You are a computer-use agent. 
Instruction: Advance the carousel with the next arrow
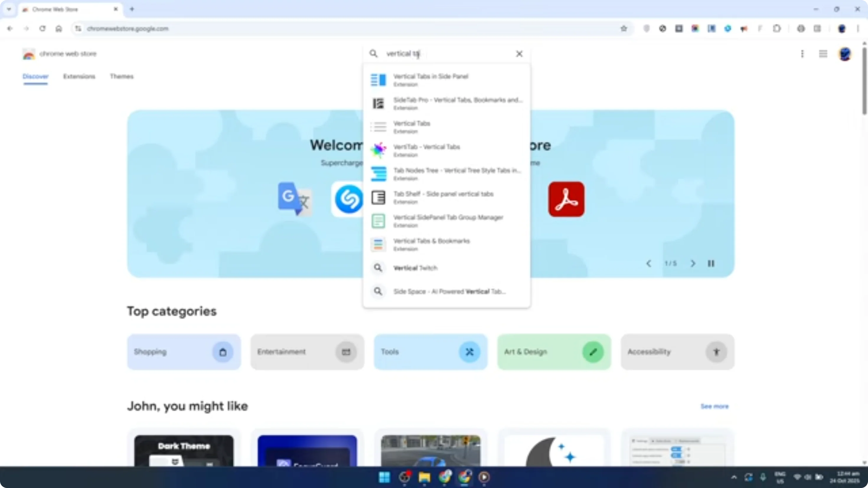[x=693, y=264]
